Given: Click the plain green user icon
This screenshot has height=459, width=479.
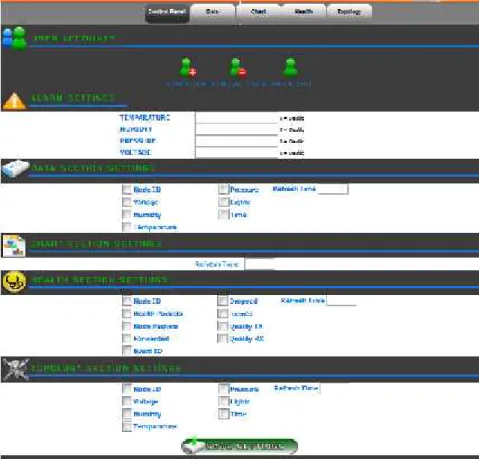Looking at the screenshot, I should pyautogui.click(x=290, y=68).
